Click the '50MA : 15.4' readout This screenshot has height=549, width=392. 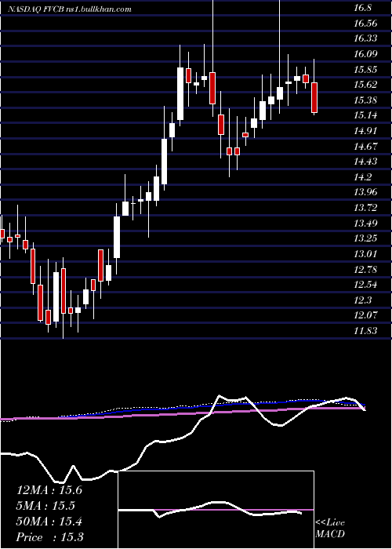click(49, 522)
